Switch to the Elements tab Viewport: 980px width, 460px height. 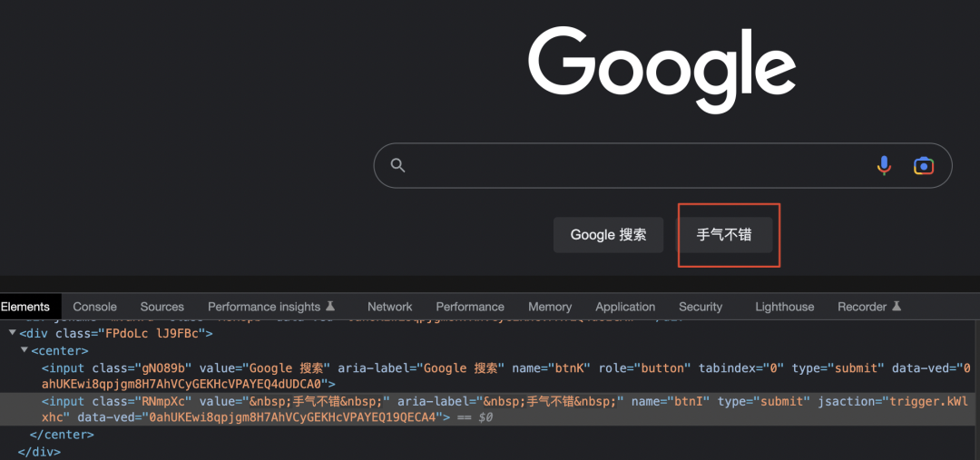(x=25, y=307)
